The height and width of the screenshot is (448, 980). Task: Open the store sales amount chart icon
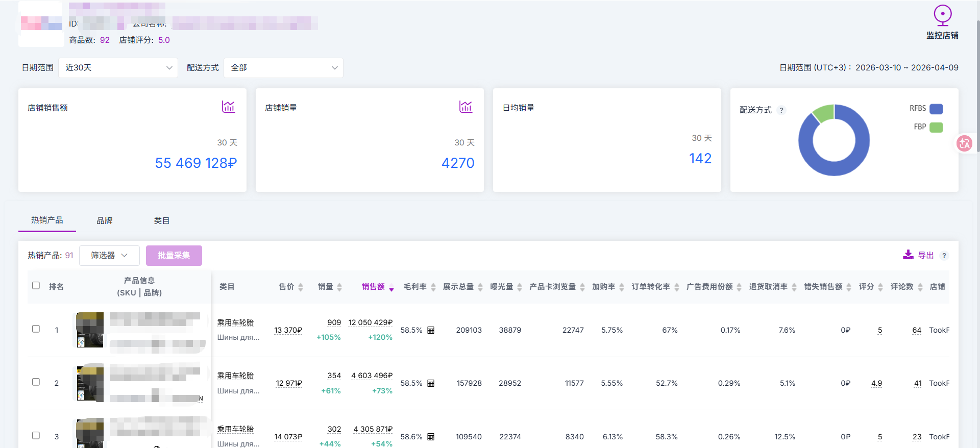tap(228, 107)
